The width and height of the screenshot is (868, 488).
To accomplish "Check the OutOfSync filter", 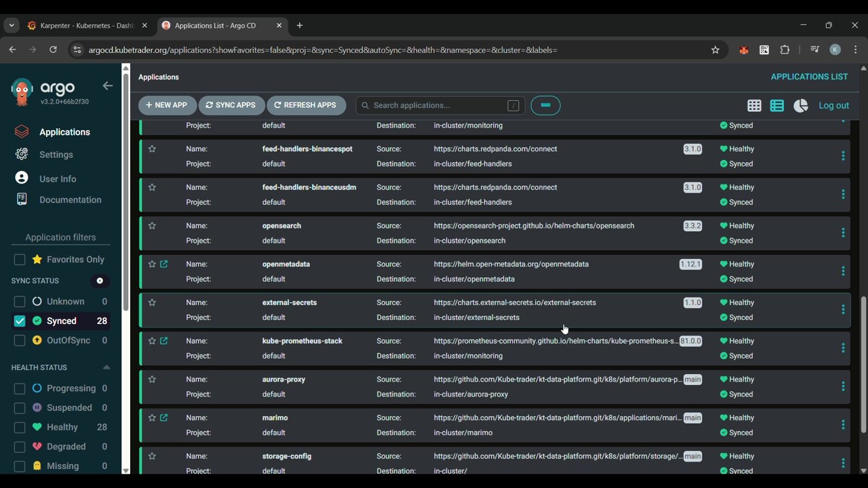I will (x=20, y=340).
